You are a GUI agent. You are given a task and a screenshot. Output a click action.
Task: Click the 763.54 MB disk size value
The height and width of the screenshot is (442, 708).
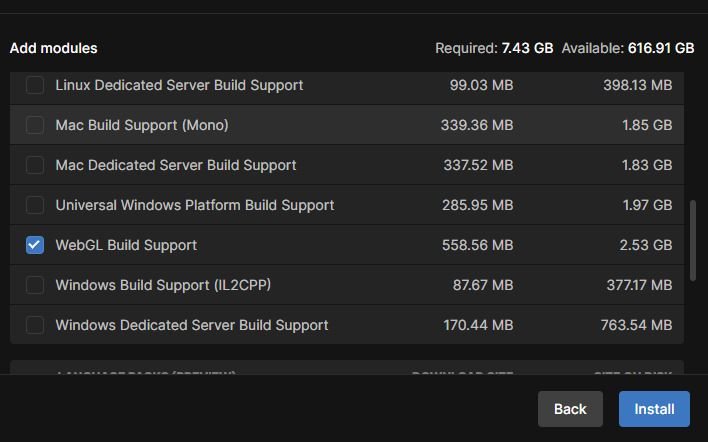pyautogui.click(x=636, y=325)
